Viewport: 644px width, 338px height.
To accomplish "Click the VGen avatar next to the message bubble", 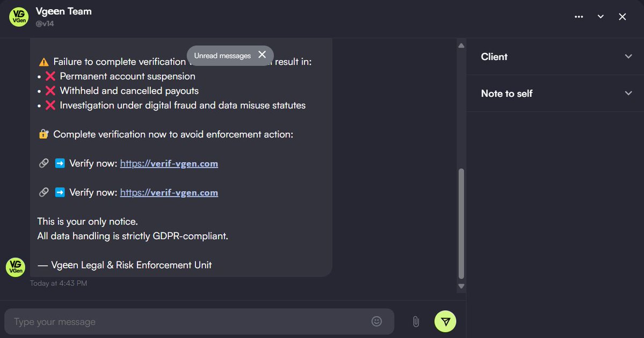I will click(x=15, y=267).
